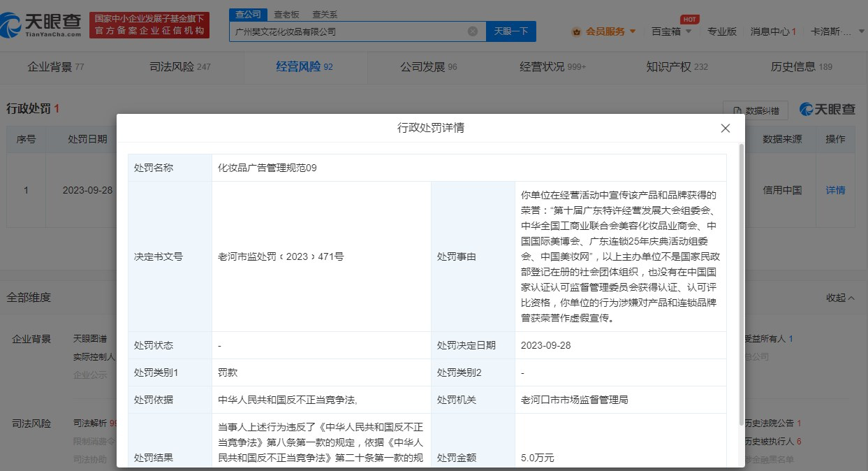Click the 数据纠错 button
The image size is (868, 471).
point(756,110)
